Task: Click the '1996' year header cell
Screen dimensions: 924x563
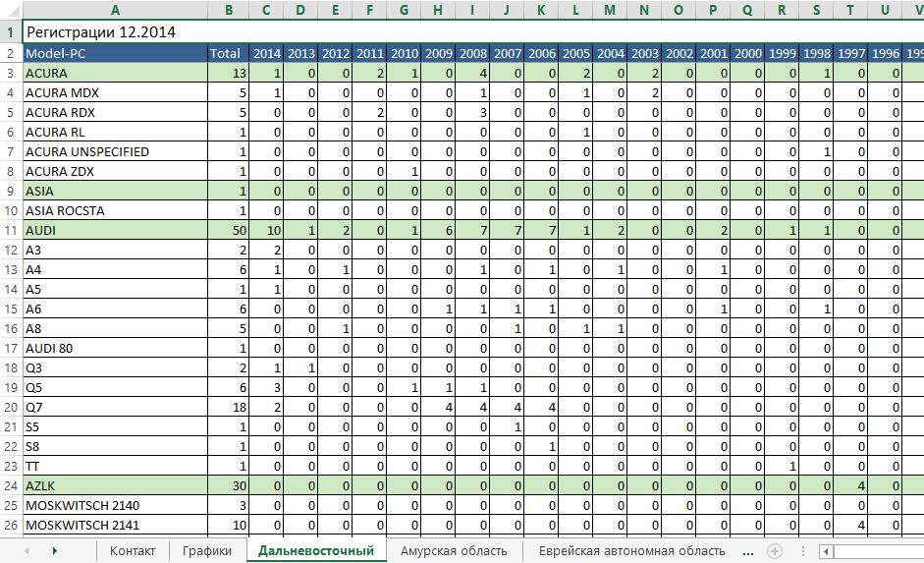Action: tap(885, 54)
